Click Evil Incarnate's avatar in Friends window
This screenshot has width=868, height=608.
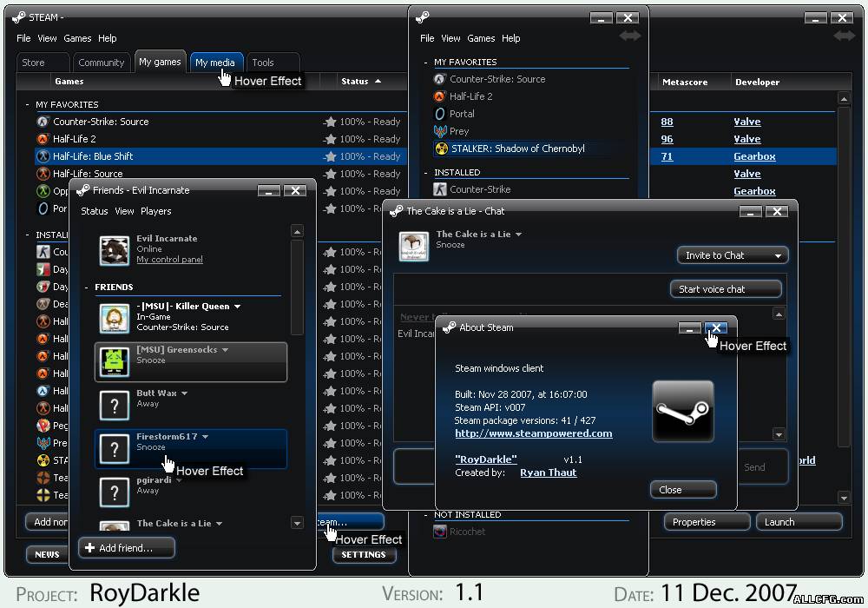(115, 250)
